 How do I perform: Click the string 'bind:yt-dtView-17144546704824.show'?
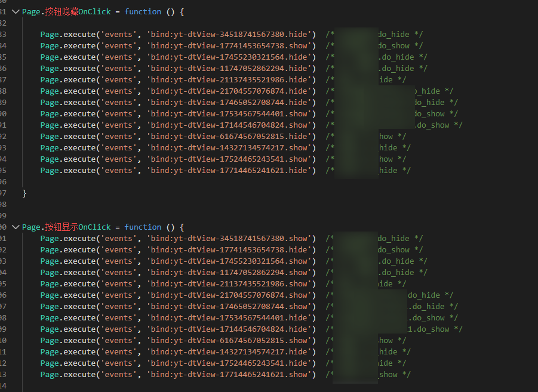point(229,125)
